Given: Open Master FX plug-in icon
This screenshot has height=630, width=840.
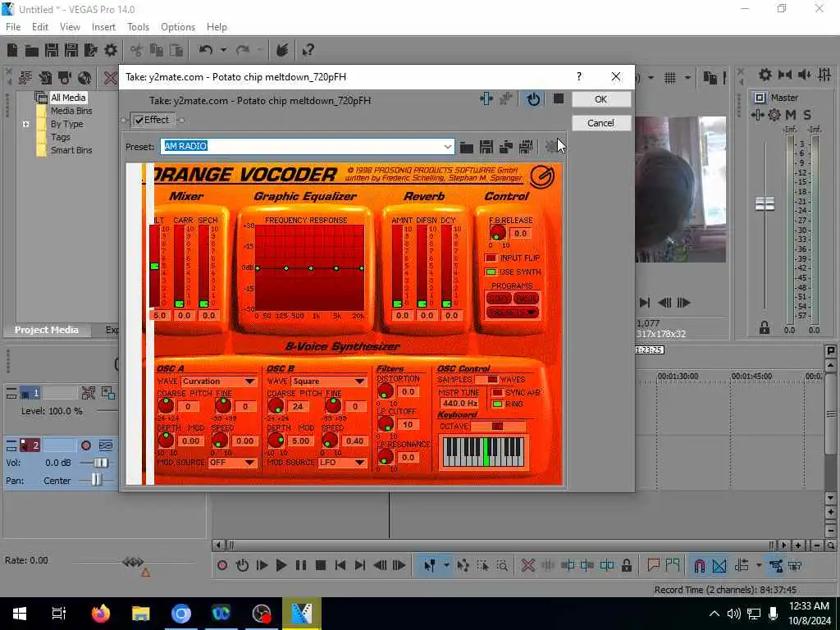Looking at the screenshot, I should [757, 115].
